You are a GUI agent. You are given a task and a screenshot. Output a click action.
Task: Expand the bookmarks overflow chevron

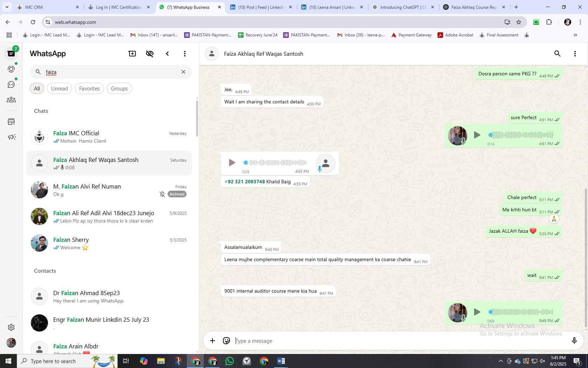pyautogui.click(x=575, y=35)
